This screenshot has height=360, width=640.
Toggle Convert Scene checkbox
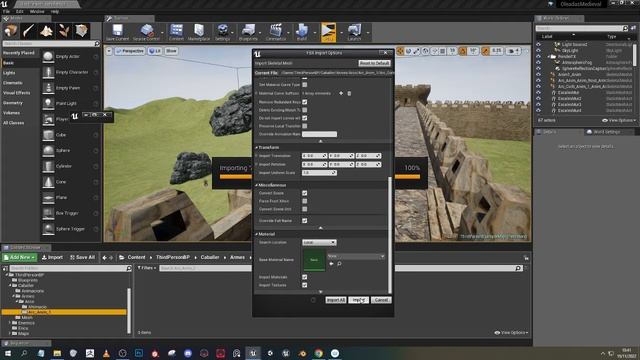pyautogui.click(x=304, y=193)
